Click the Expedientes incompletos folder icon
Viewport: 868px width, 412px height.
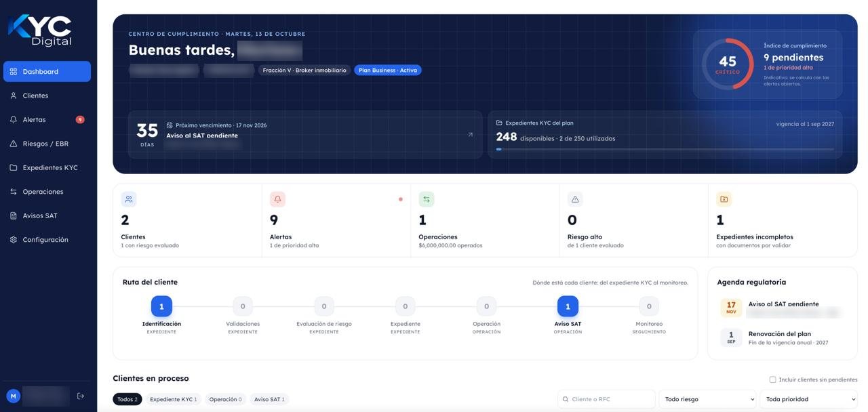tap(724, 199)
